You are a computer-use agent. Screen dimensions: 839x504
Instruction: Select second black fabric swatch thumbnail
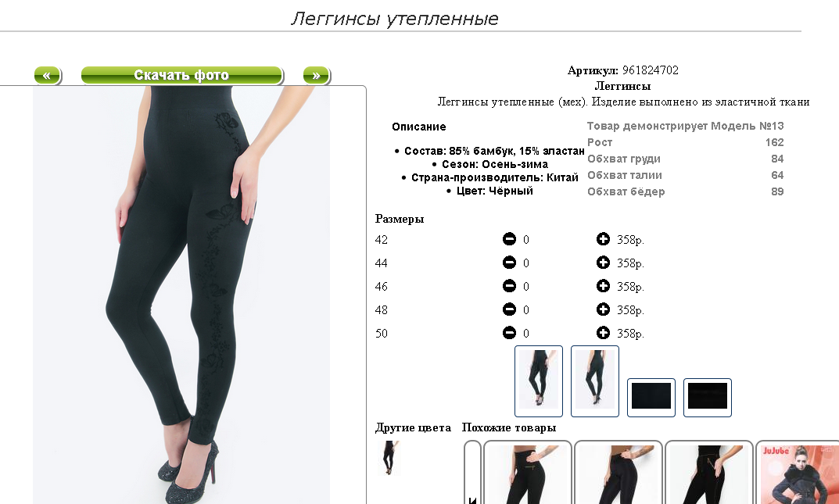(x=708, y=397)
